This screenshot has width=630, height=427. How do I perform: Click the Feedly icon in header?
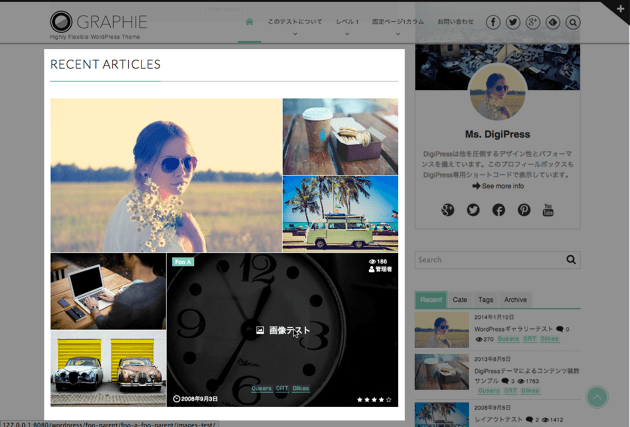coord(553,22)
